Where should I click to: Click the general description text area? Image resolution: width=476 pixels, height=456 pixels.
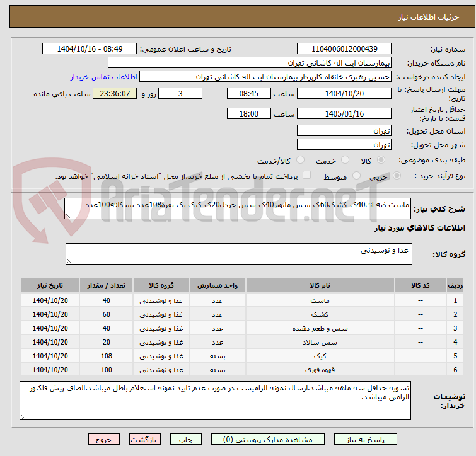point(238,208)
